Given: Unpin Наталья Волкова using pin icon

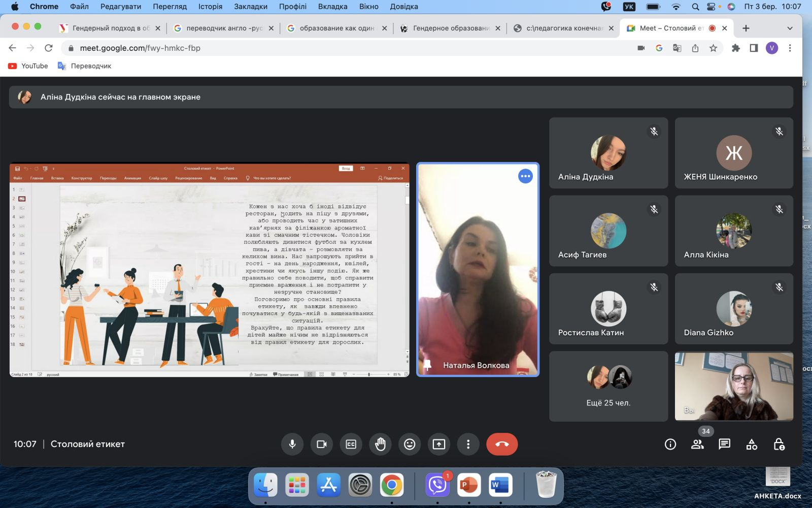Looking at the screenshot, I should (x=427, y=365).
